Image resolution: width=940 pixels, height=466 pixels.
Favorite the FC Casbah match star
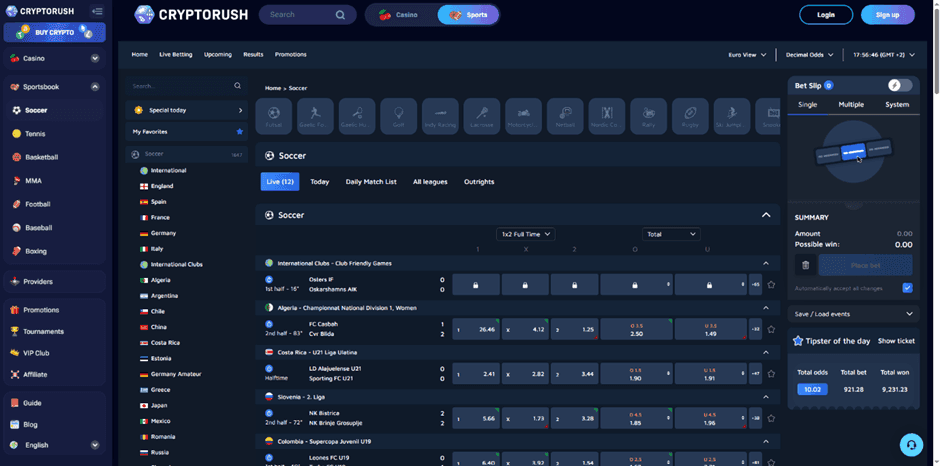[x=771, y=329]
